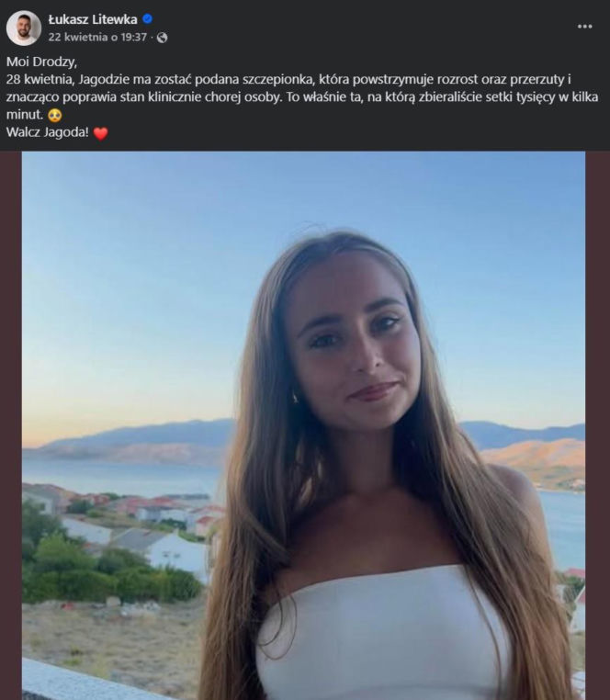Click the public audience globe icon
The height and width of the screenshot is (700, 610).
[163, 38]
